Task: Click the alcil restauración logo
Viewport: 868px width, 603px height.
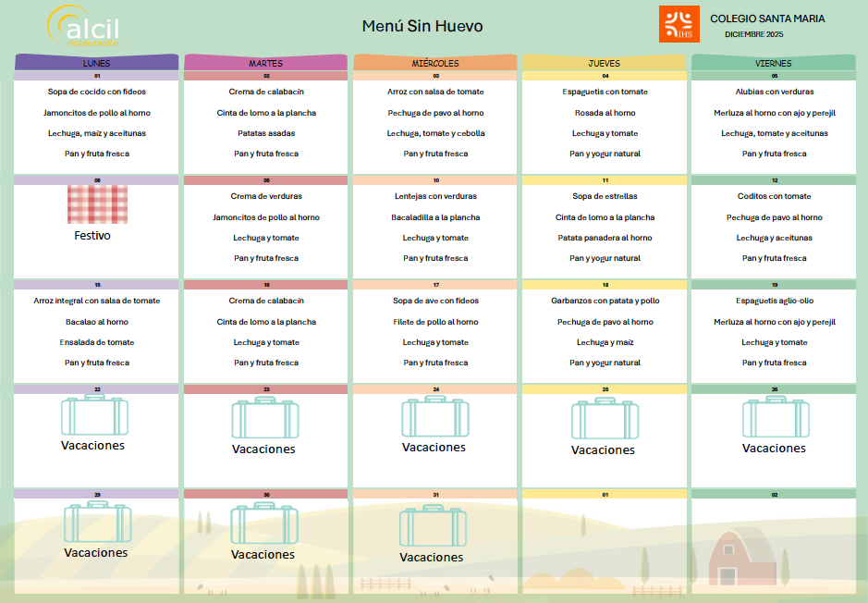Action: (x=85, y=27)
